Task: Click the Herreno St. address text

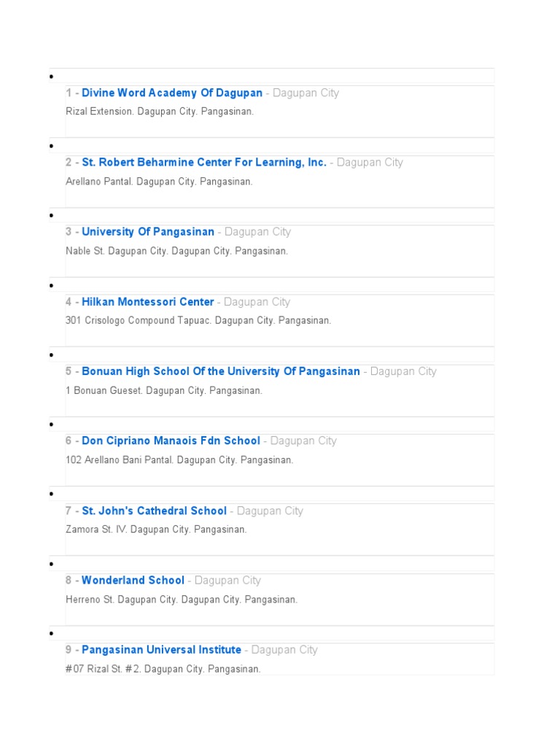Action: coord(182,600)
